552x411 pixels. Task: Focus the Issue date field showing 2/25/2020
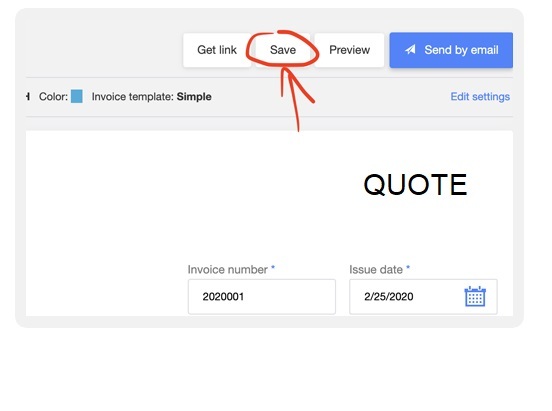pos(423,297)
